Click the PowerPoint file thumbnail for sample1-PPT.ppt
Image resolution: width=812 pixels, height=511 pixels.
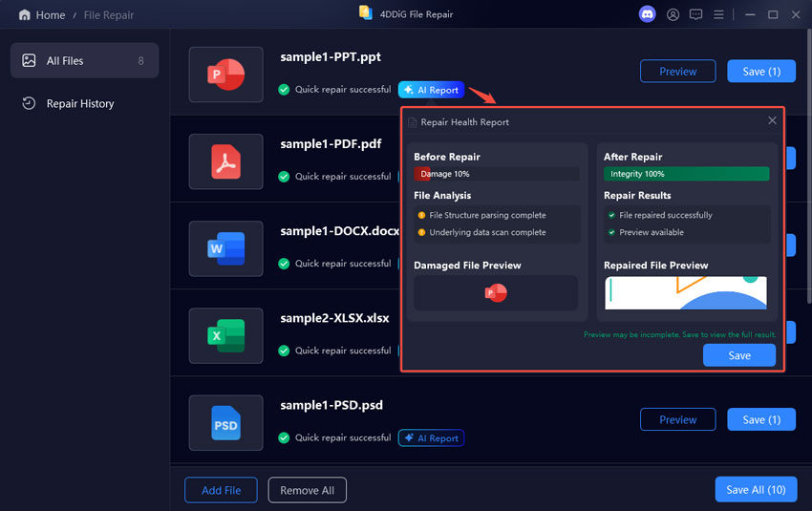225,75
